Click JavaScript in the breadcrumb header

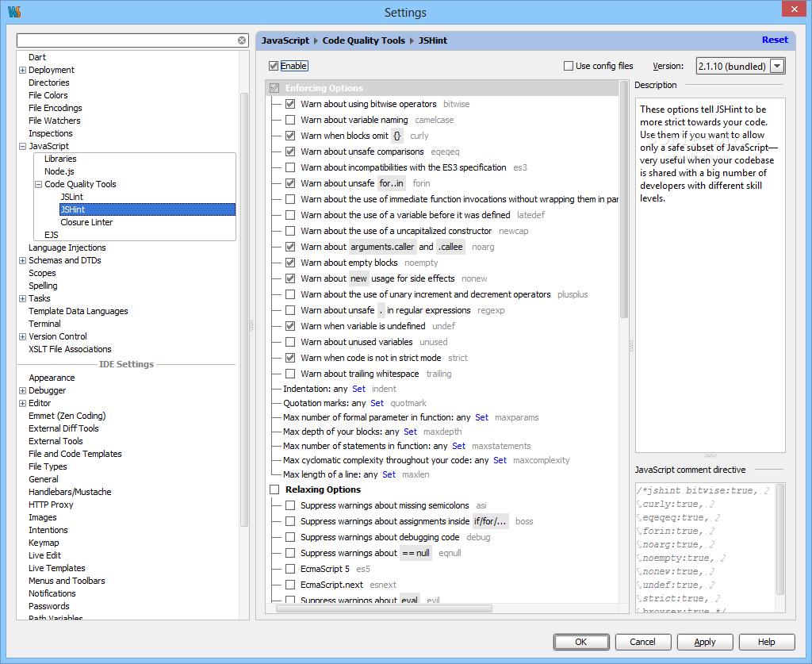[285, 40]
